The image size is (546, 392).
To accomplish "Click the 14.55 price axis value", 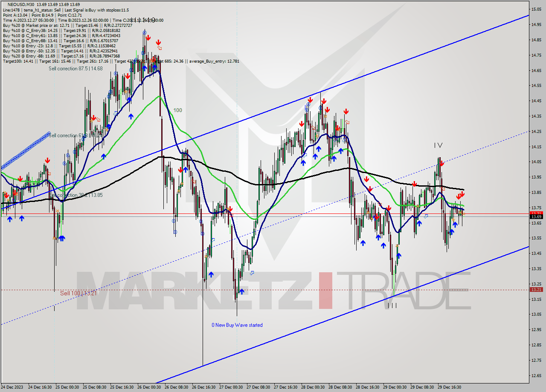I will click(536, 86).
